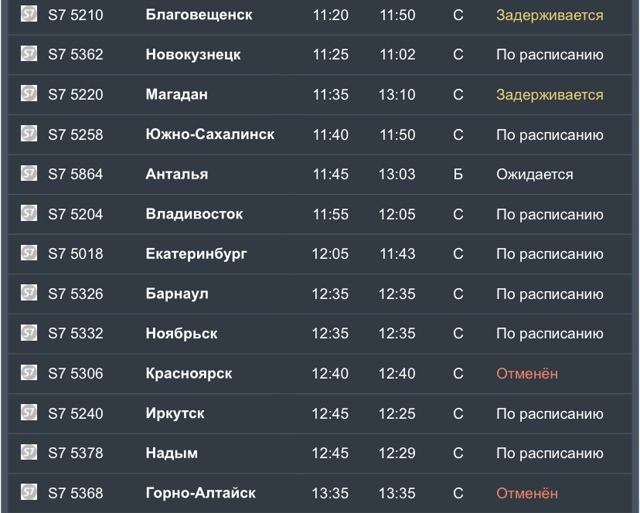
Task: Open the Иркутск flight row
Action: coord(175,413)
